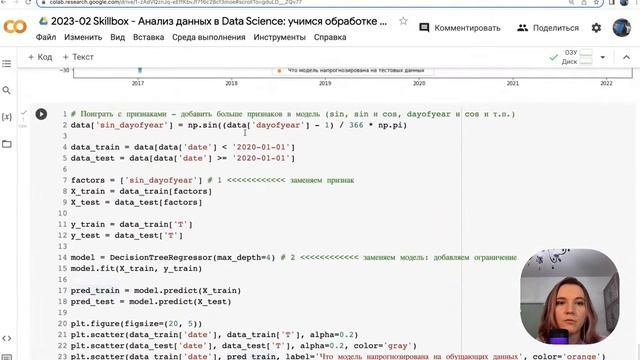Open settings gear icon
Viewport: 640px width, 360px height.
pos(596,28)
